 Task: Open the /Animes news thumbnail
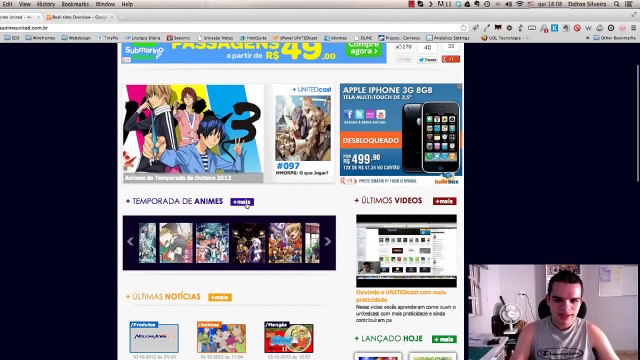[221, 337]
